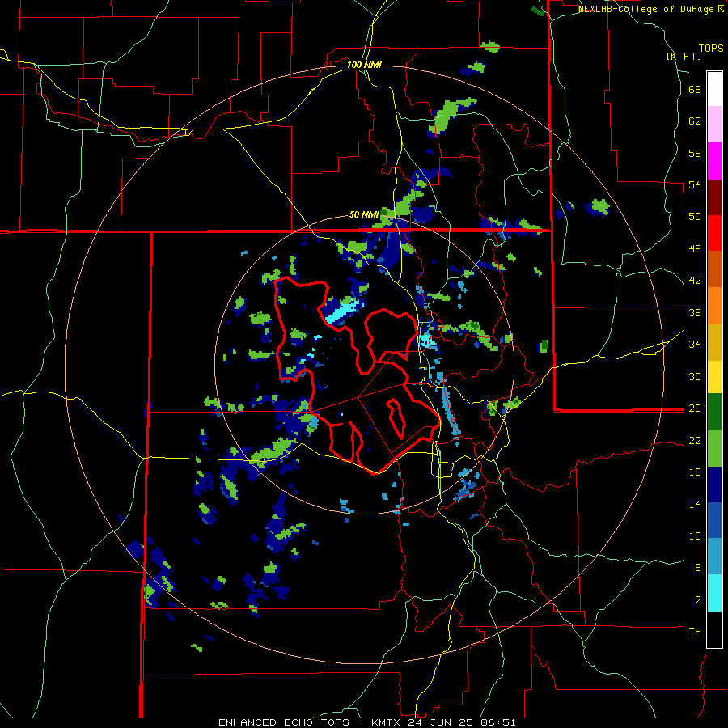Select the "54" legend value
The width and height of the screenshot is (728, 728).
tap(695, 184)
